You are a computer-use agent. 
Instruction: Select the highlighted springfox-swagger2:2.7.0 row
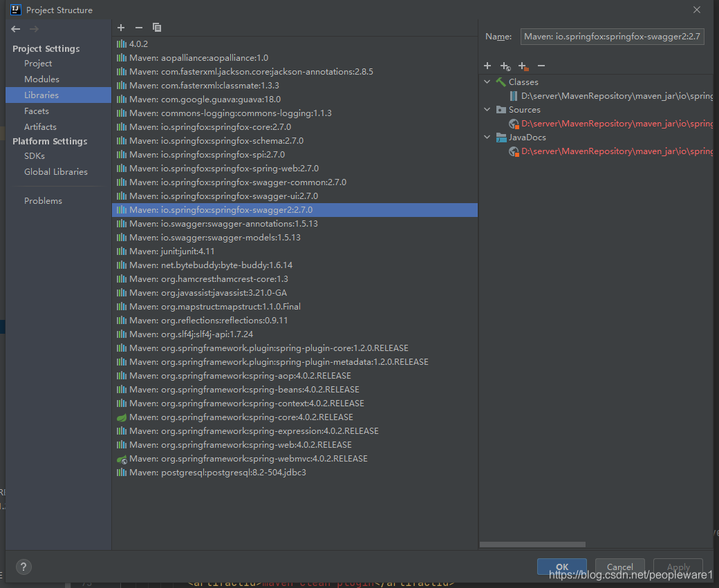[295, 210]
